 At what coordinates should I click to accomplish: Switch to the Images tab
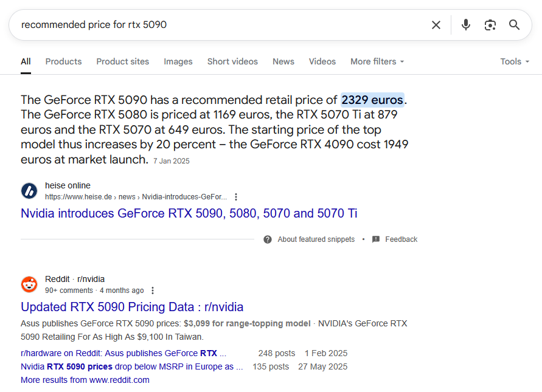(x=178, y=61)
